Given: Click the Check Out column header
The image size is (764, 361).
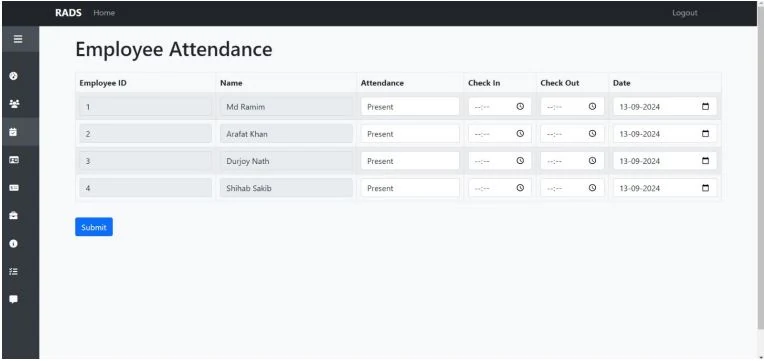Looking at the screenshot, I should click(560, 83).
